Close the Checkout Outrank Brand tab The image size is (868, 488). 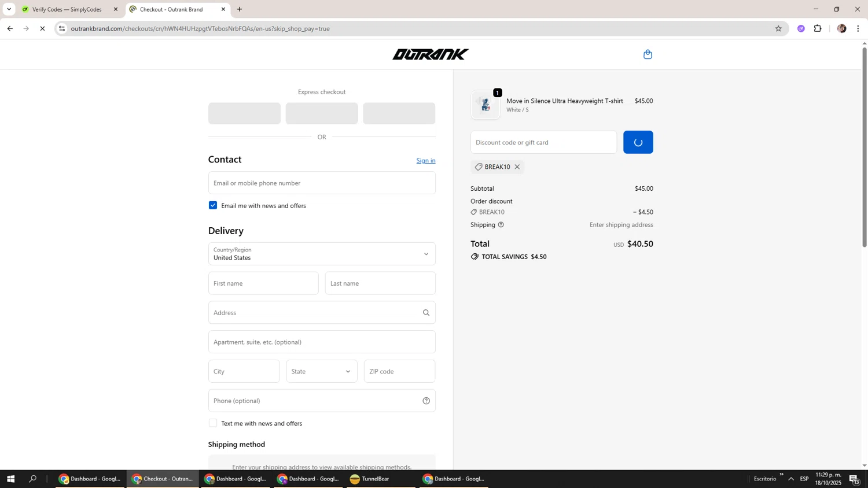point(223,9)
